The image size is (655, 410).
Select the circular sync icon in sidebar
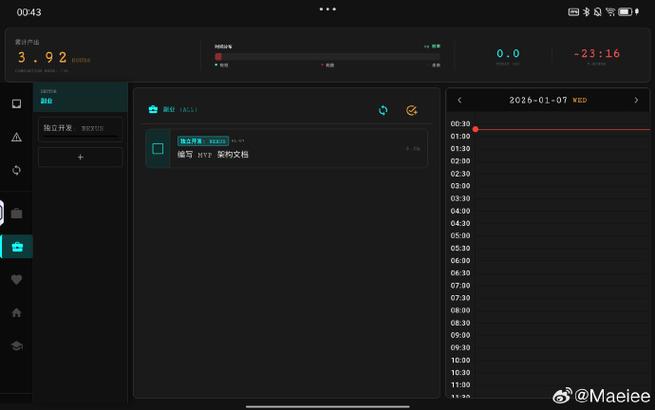tap(16, 170)
